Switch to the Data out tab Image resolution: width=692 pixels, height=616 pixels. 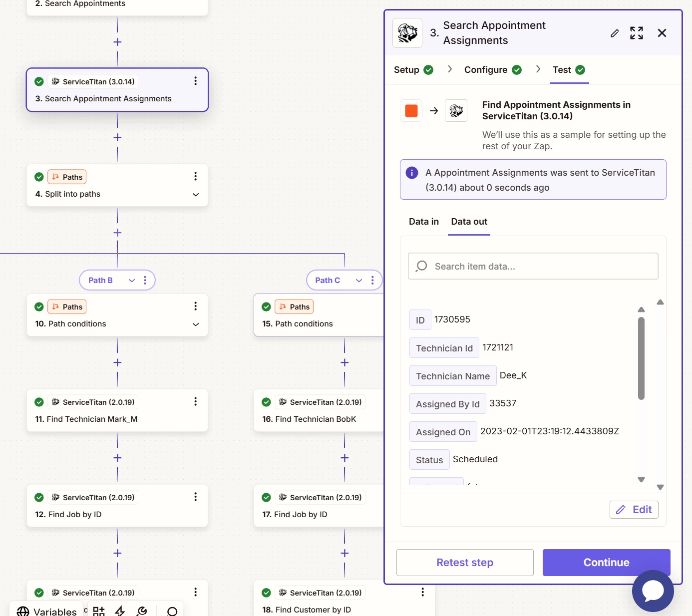coord(469,222)
